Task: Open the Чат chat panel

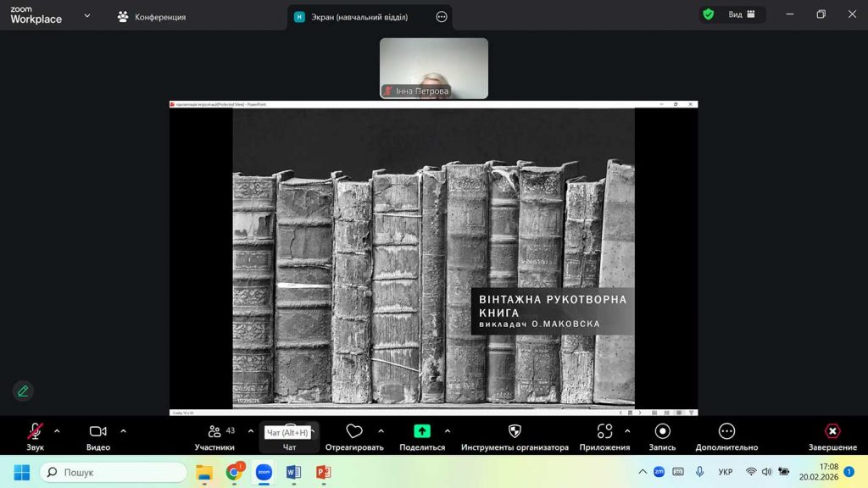Action: [289, 446]
